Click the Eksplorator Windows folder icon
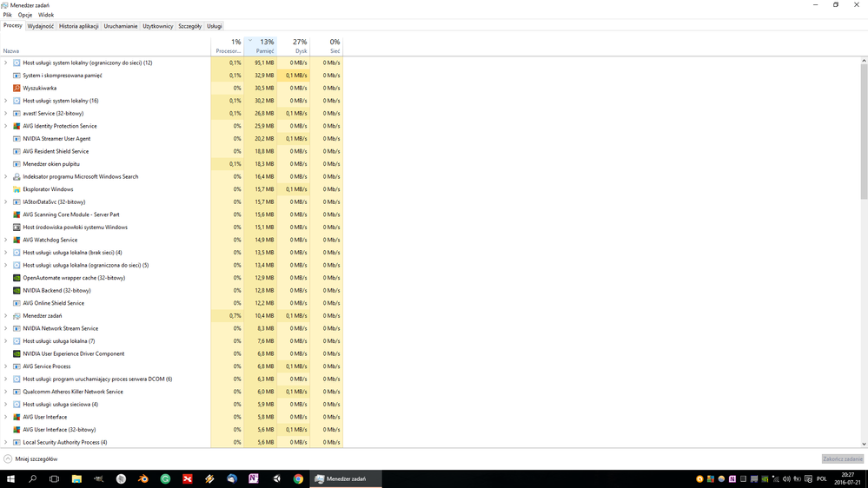 pyautogui.click(x=17, y=189)
